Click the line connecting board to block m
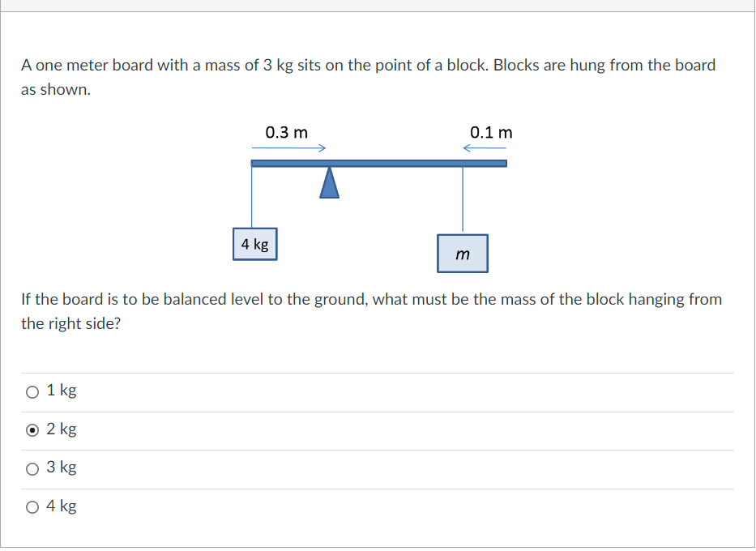This screenshot has width=756, height=551. pos(462,199)
